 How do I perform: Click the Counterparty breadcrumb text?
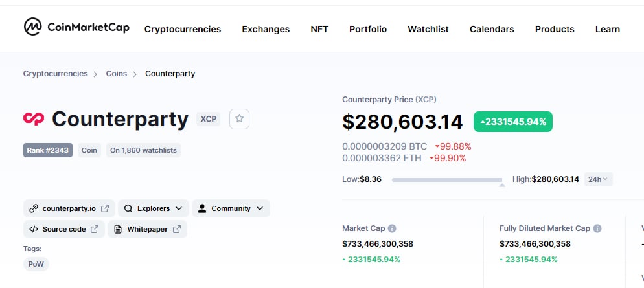(170, 74)
